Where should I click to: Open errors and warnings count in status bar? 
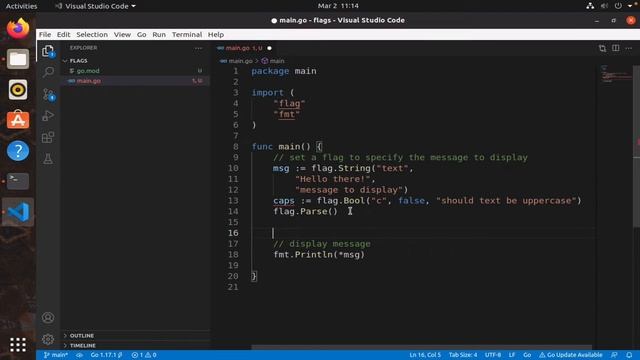pyautogui.click(x=144, y=355)
